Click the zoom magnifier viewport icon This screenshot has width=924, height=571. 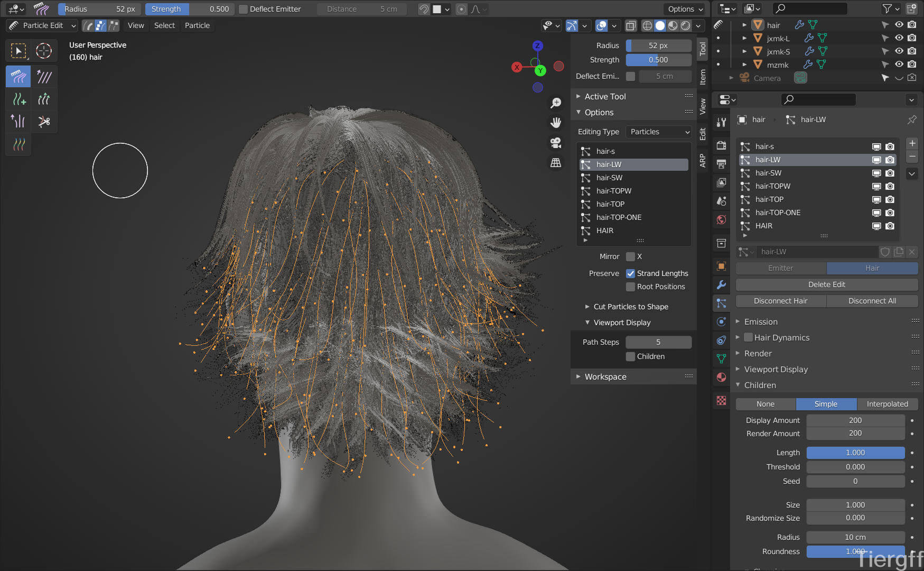click(x=555, y=103)
